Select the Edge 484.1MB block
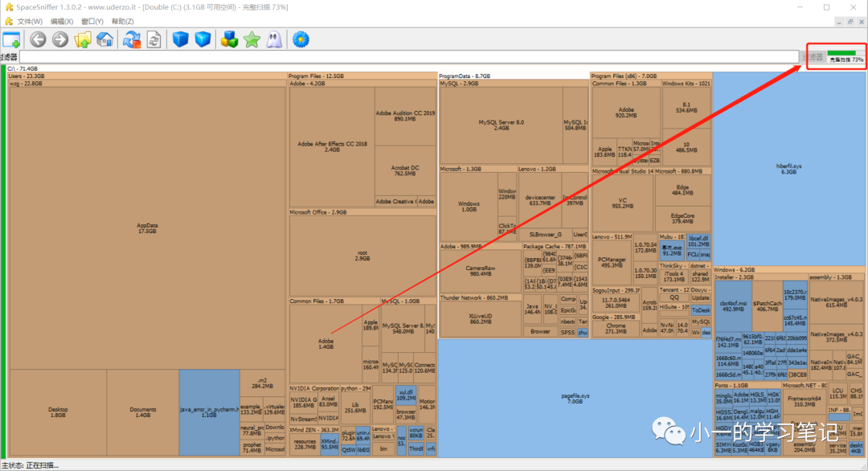868x471 pixels. [x=682, y=190]
